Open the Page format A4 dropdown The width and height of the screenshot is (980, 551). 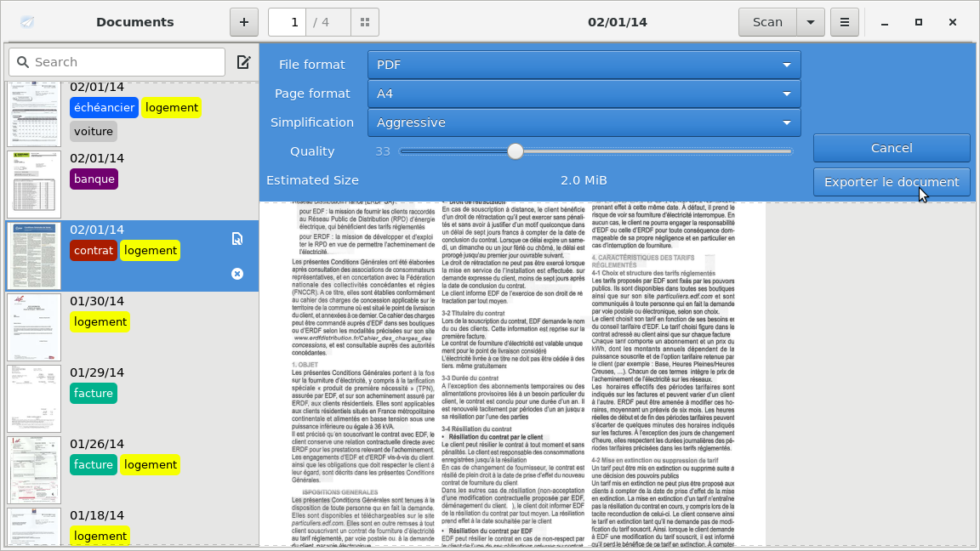pos(584,94)
